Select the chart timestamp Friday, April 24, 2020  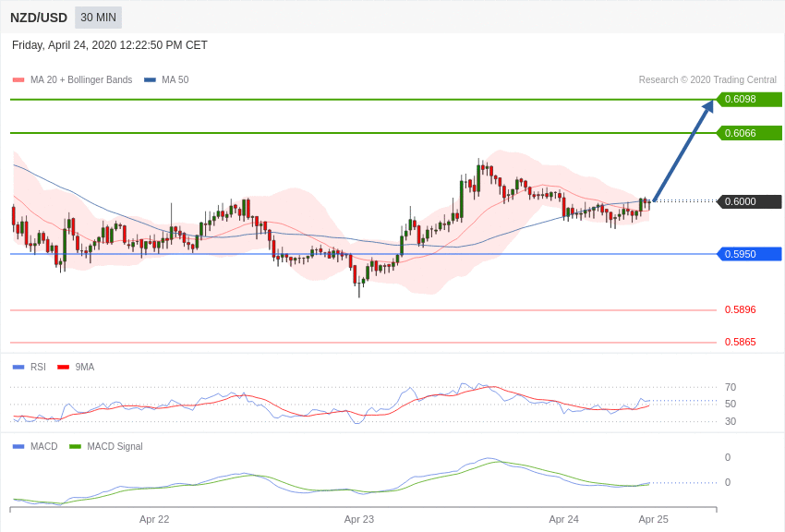(110, 45)
